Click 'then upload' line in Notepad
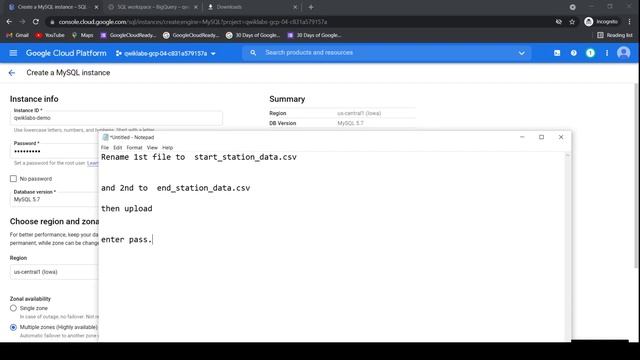Viewport: 640px width, 360px height. pyautogui.click(x=127, y=209)
